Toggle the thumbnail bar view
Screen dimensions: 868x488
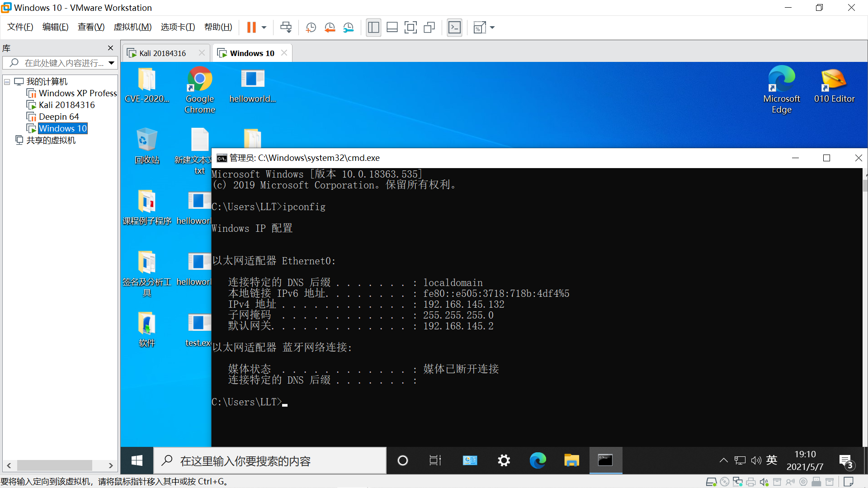tap(392, 28)
